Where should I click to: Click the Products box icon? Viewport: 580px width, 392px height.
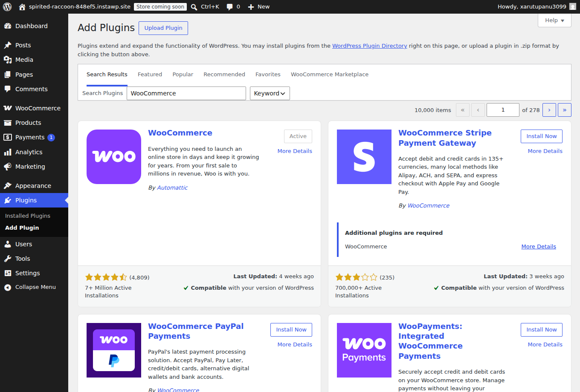(x=8, y=123)
